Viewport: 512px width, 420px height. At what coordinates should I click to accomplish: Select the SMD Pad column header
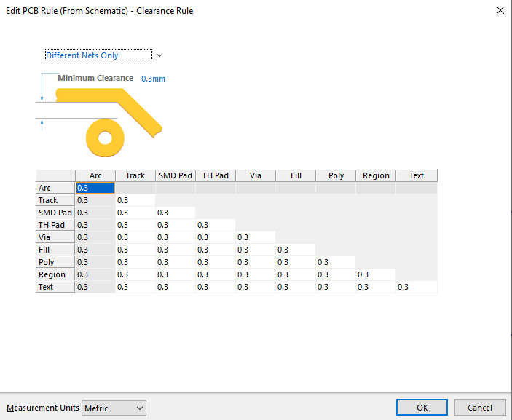click(176, 175)
